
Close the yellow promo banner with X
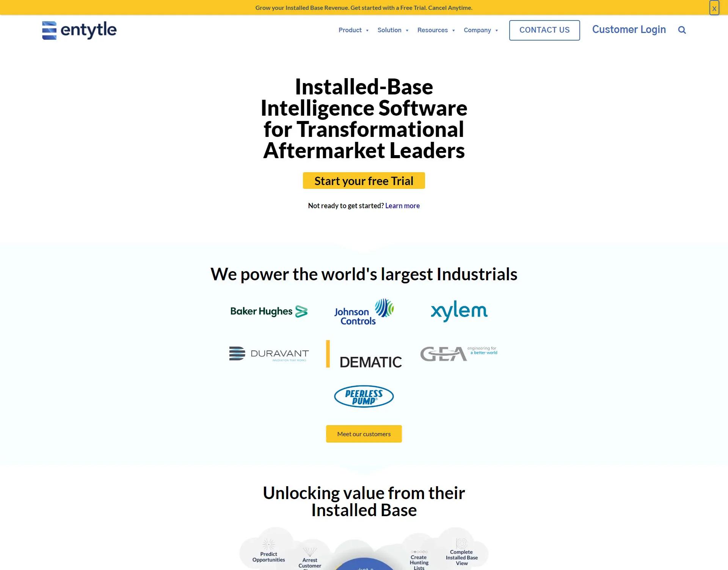(714, 8)
